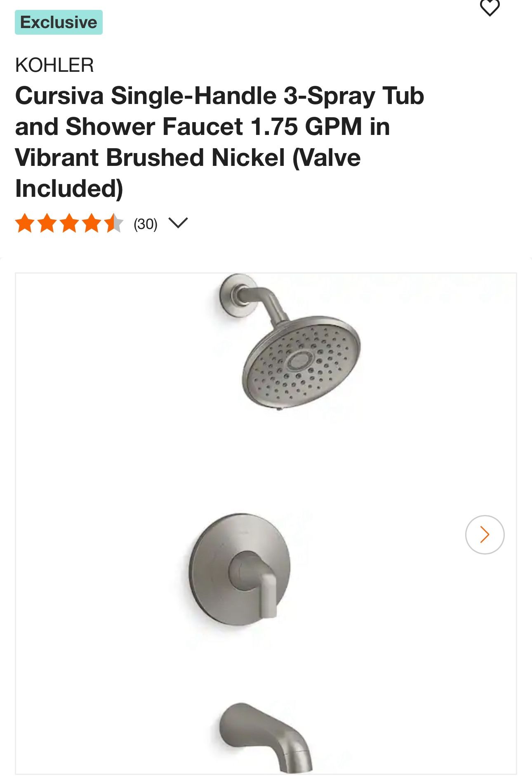532x784 pixels.
Task: Click the fourth orange rating star
Action: [92, 223]
